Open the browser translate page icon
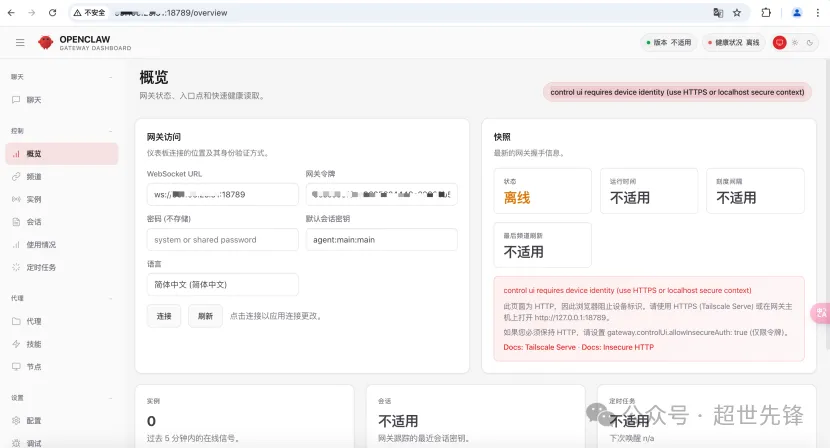830x448 pixels. [x=718, y=13]
